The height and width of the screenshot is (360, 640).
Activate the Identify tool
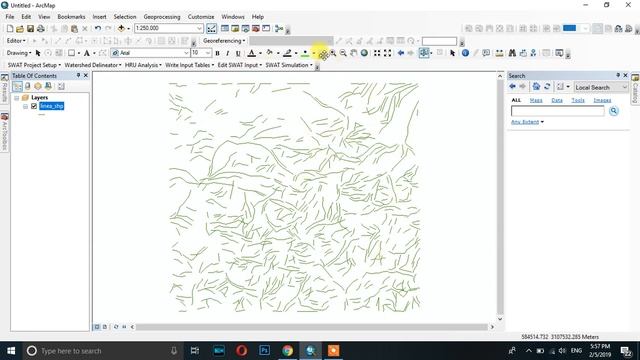pyautogui.click(x=465, y=53)
